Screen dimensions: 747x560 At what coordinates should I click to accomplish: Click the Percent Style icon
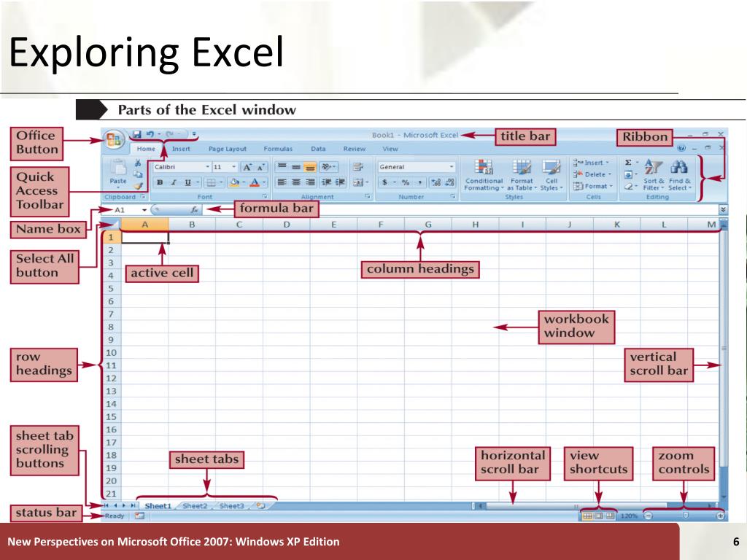point(406,182)
